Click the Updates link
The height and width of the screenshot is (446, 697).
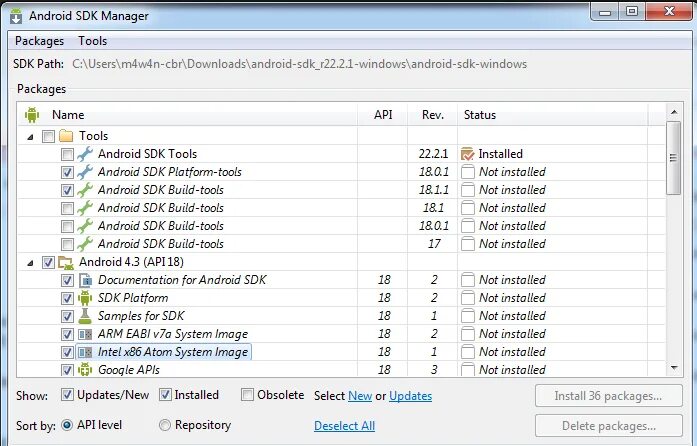pos(410,396)
